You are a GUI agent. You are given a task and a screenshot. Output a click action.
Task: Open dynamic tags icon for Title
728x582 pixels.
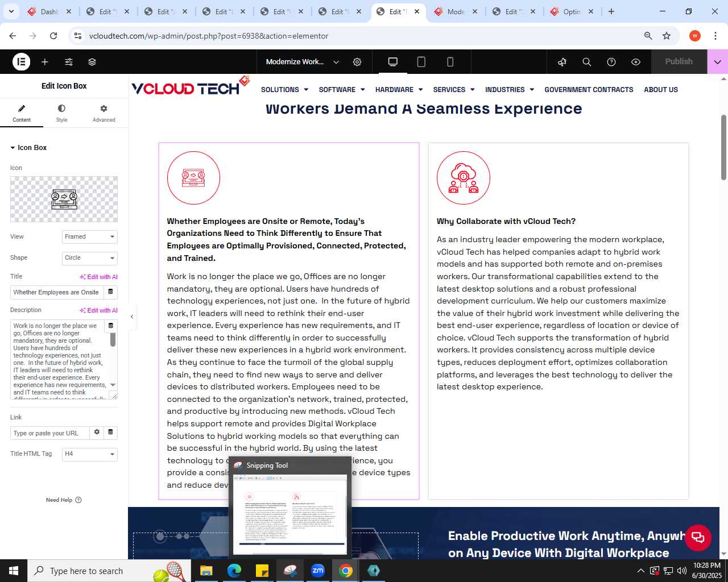pos(110,292)
